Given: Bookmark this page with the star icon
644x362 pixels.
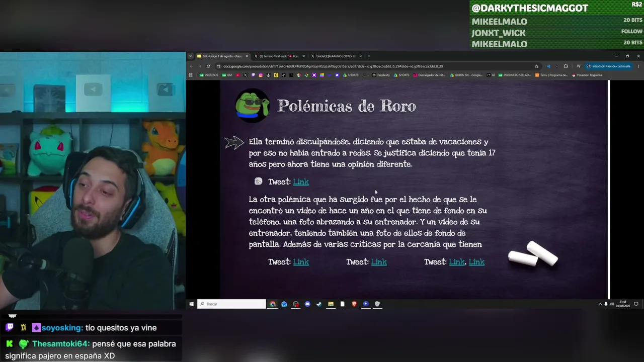Looking at the screenshot, I should pos(536,66).
